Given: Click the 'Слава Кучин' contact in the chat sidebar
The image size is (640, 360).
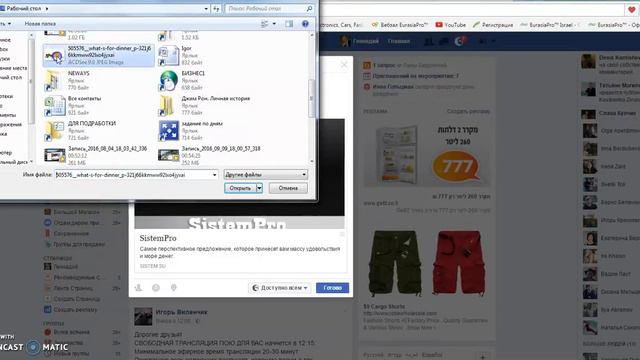Looking at the screenshot, I should click(618, 113).
